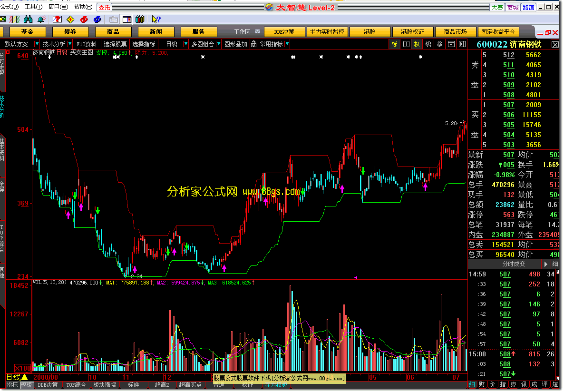The height and width of the screenshot is (392, 564).
Task: Click the ×100 volume multiplier marker
Action: pos(23,368)
